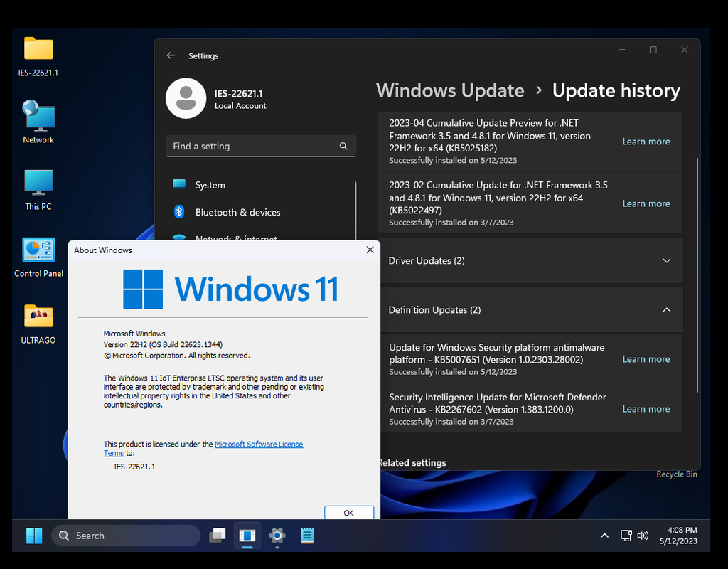Viewport: 728px width, 569px height.
Task: Learn more about KB5007651 update
Action: [646, 359]
